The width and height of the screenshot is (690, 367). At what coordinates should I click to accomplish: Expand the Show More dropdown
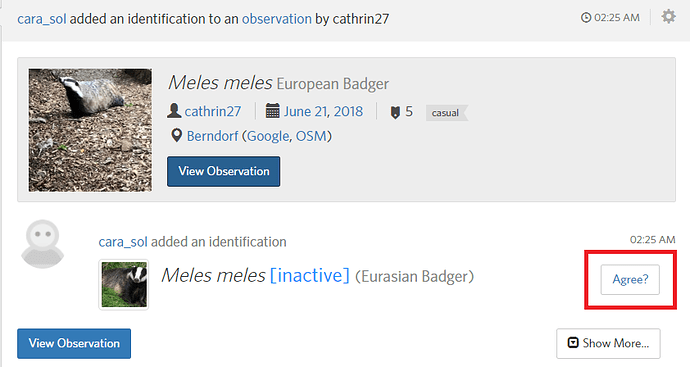pyautogui.click(x=608, y=343)
